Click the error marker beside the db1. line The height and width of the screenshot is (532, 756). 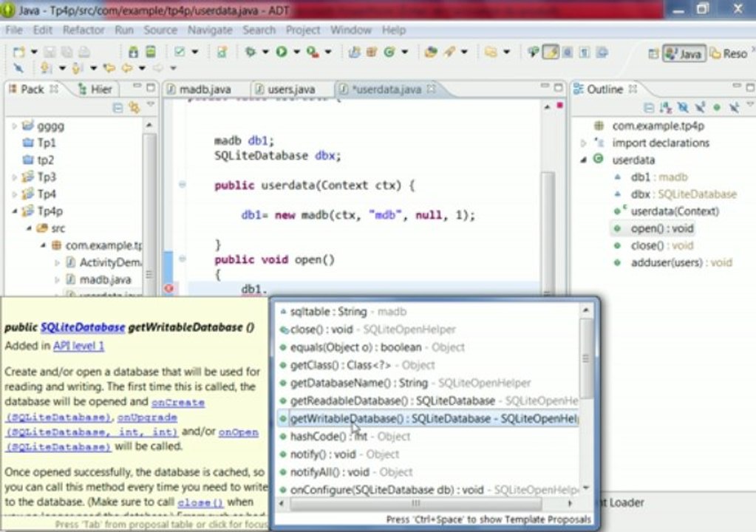point(168,289)
